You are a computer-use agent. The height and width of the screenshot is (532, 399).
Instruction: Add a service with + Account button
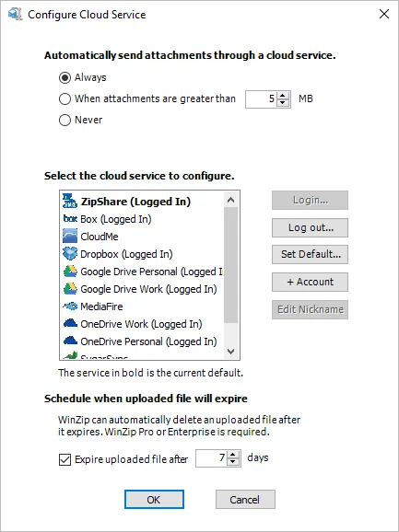pyautogui.click(x=310, y=282)
